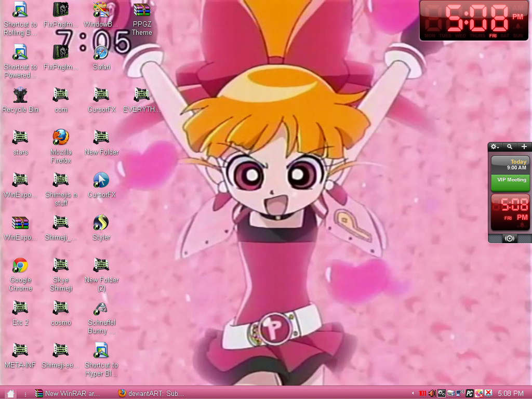532x399 pixels.
Task: Open the EVERYTH... folder
Action: [142, 100]
